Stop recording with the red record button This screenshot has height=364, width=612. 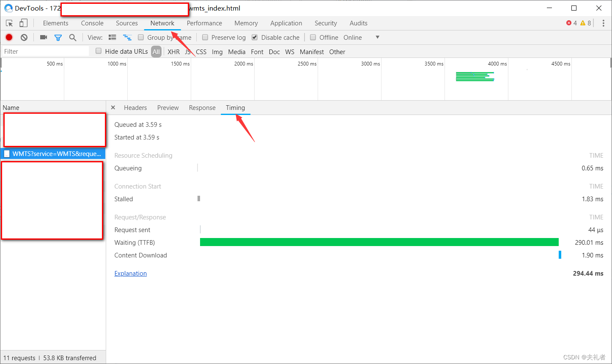(x=9, y=37)
